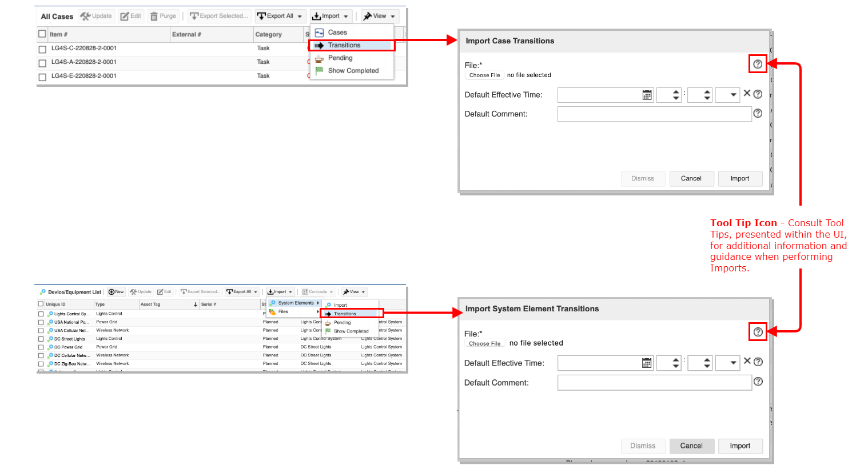Click Update in Device/Equipment List toolbar
The image size is (868, 473).
[x=141, y=292]
